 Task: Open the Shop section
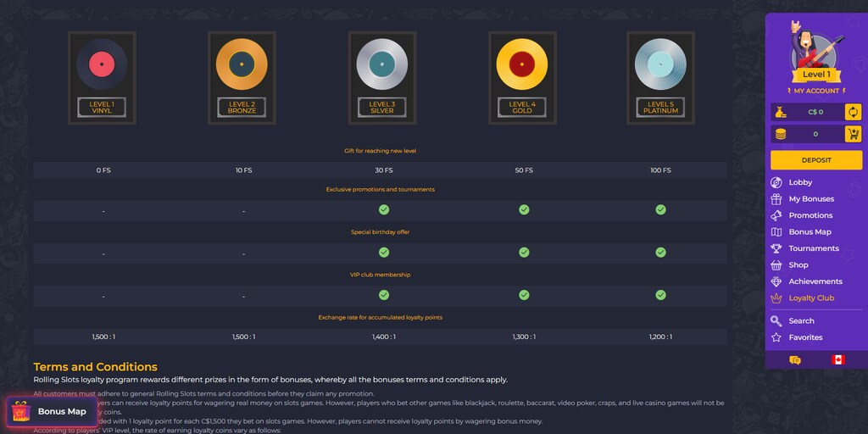[x=798, y=265]
